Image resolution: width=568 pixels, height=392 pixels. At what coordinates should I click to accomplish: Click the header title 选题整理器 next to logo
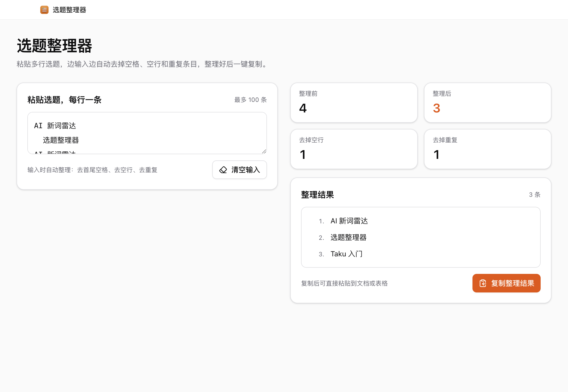(x=69, y=10)
